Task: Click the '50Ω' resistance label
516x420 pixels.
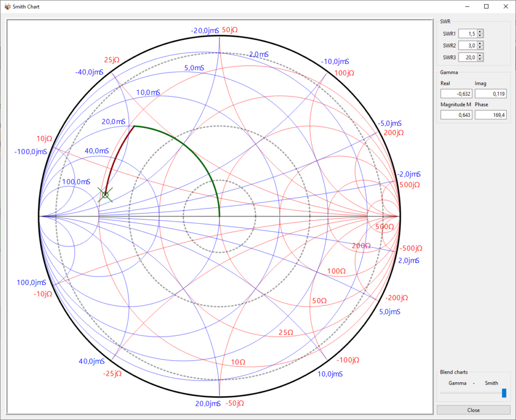Action: pos(319,301)
